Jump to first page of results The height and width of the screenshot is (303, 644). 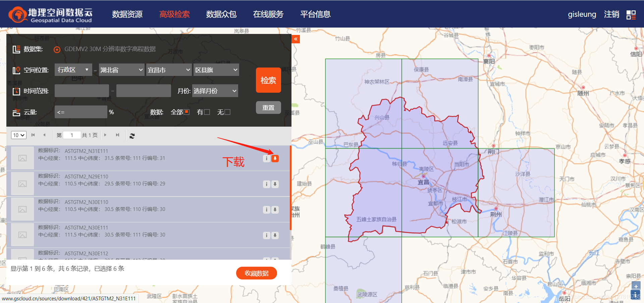33,135
